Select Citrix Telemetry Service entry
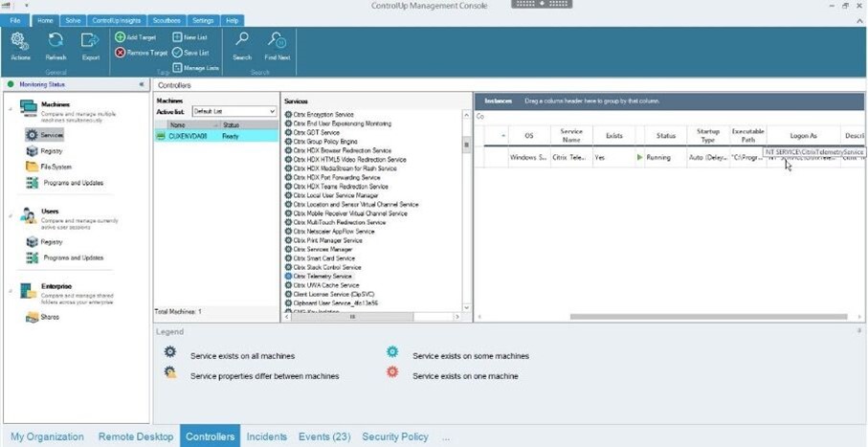868x447 pixels. point(319,276)
